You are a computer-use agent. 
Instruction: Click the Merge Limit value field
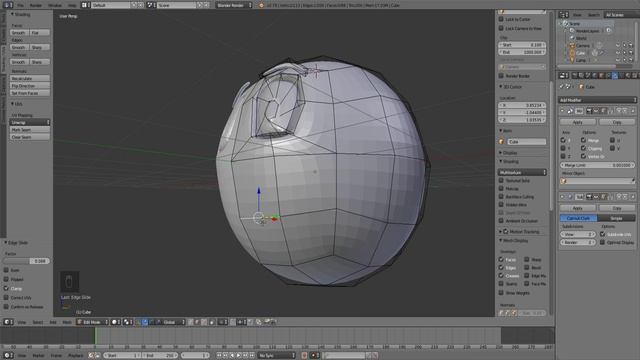(x=597, y=165)
